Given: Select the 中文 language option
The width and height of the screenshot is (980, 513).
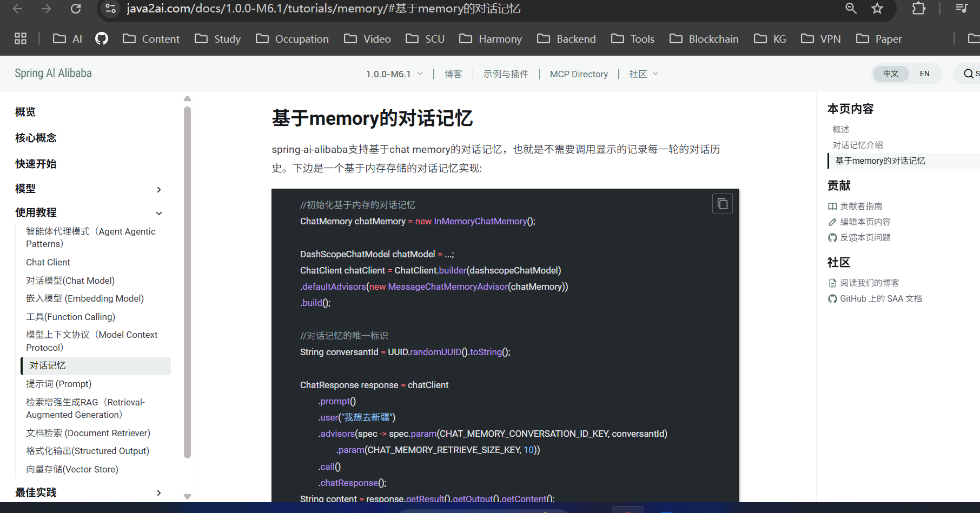Looking at the screenshot, I should click(891, 74).
